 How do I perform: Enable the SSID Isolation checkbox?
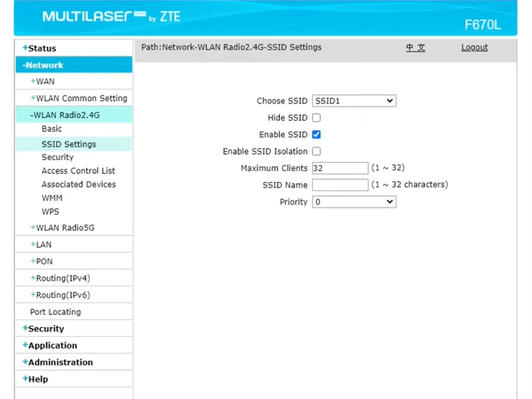point(316,151)
